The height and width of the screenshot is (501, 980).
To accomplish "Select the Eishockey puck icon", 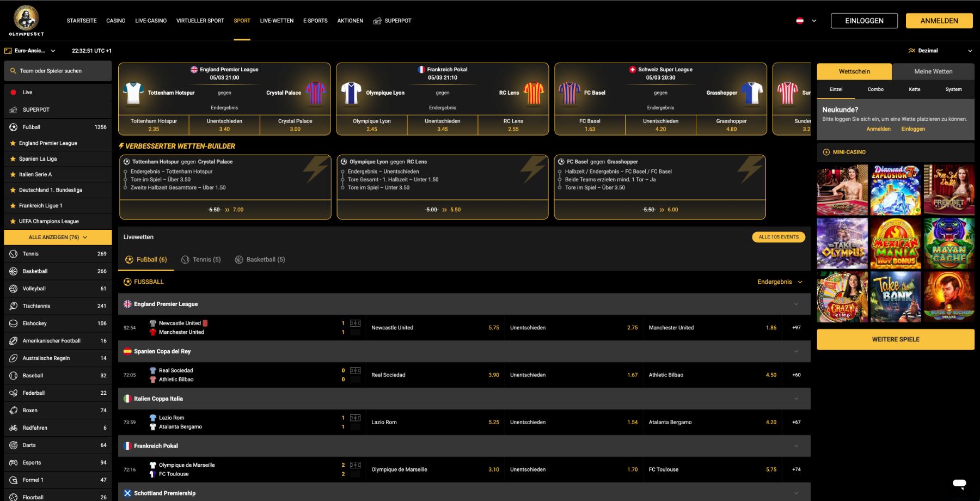I will (x=14, y=323).
